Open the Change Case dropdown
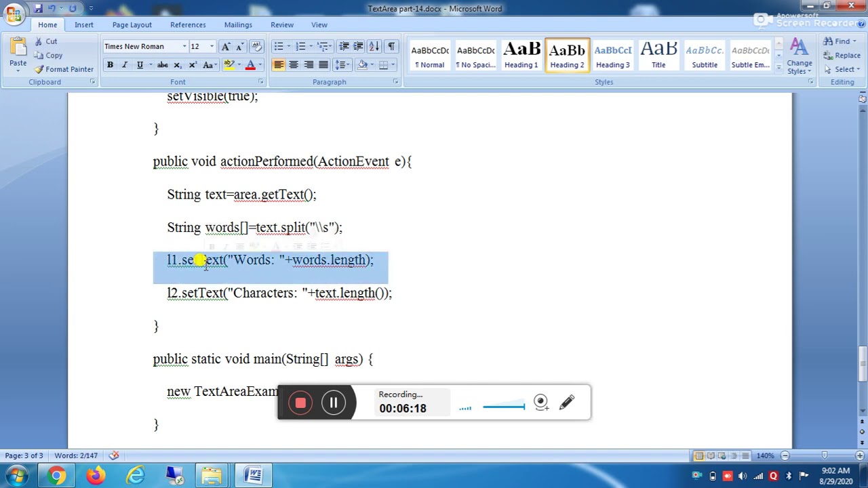The image size is (868, 488). pos(210,65)
